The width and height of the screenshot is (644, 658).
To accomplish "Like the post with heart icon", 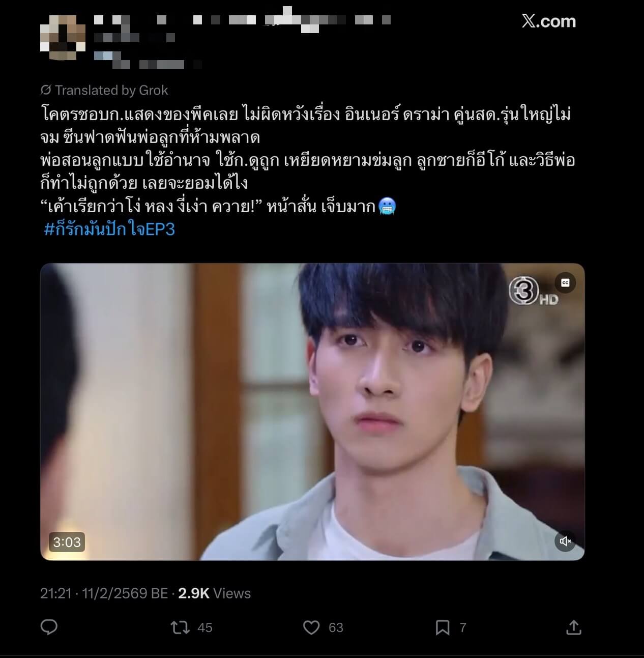I will click(311, 627).
